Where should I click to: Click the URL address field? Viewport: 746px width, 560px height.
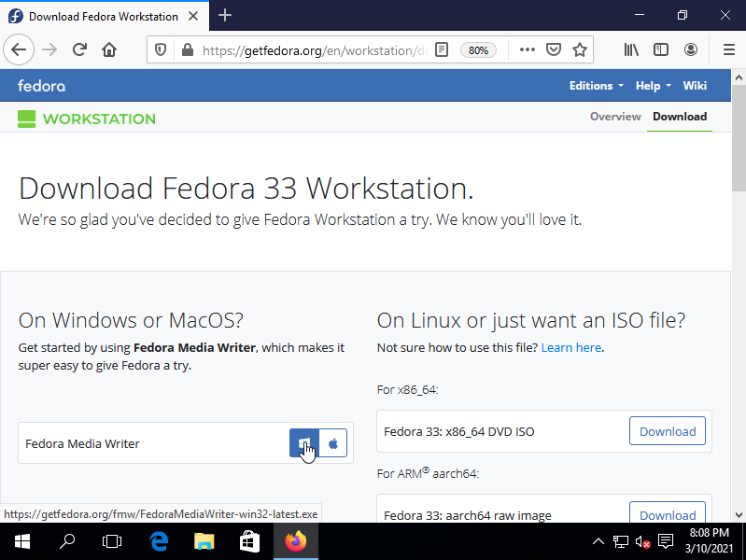coord(314,50)
